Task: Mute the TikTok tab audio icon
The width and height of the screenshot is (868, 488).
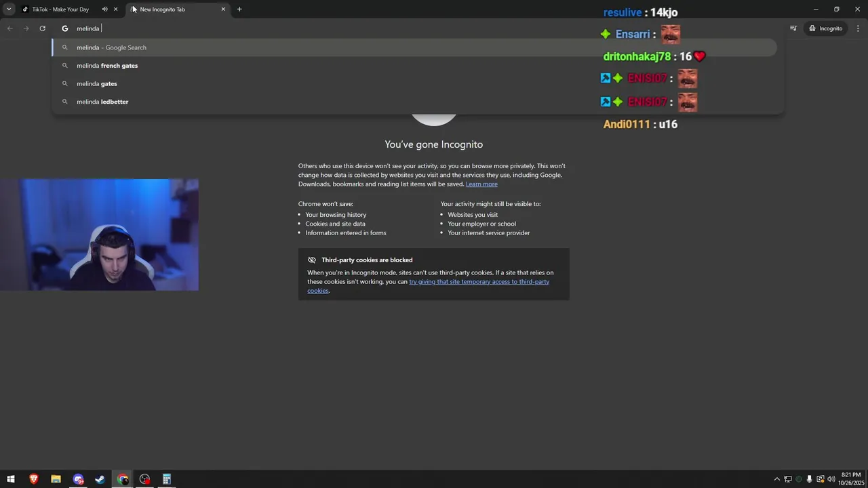Action: 104,9
